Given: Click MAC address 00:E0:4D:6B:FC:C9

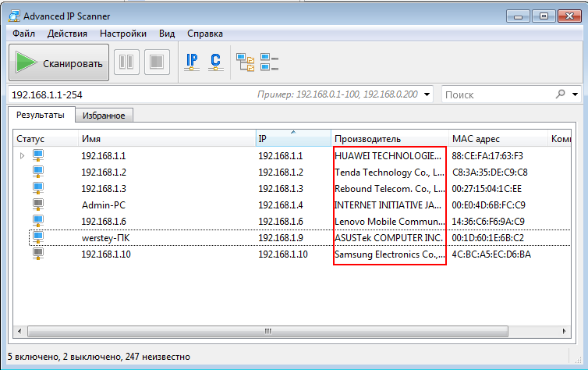Looking at the screenshot, I should 488,205.
